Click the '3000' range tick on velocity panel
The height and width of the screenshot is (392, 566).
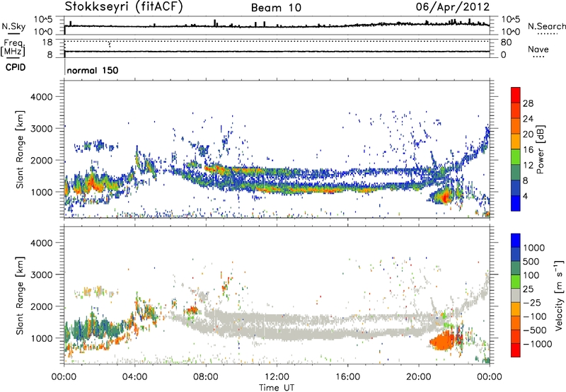pyautogui.click(x=41, y=275)
